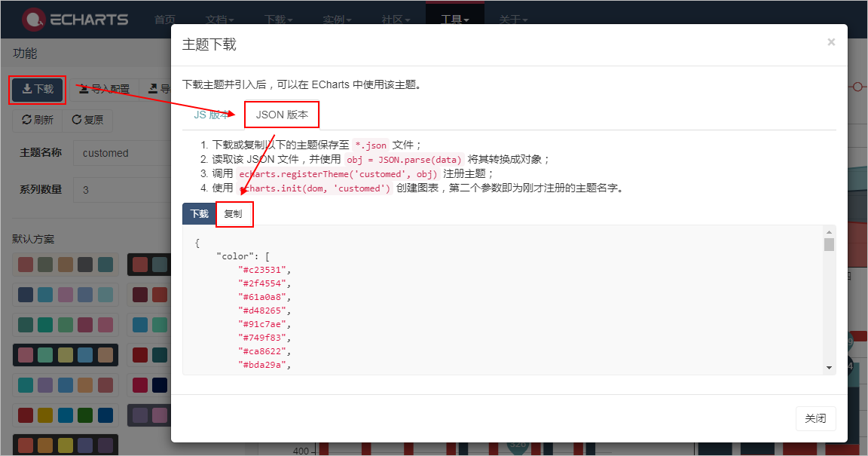
Task: Click the 默认方案 section heading
Action: tap(33, 240)
